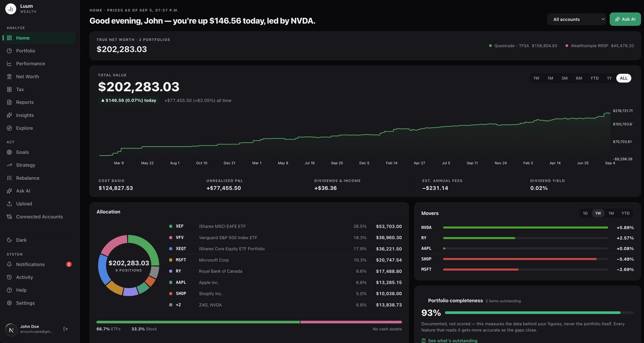Open Portfolio via its pie icon

click(9, 51)
